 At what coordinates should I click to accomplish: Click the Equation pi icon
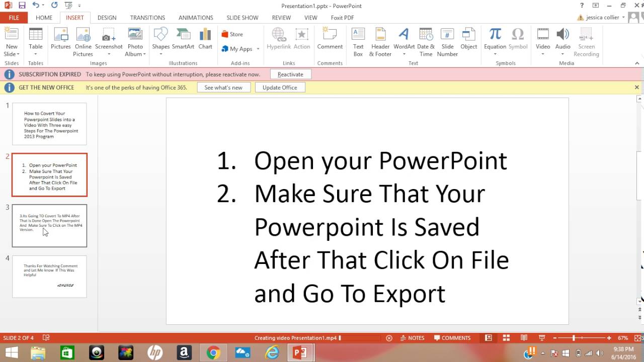(x=495, y=34)
